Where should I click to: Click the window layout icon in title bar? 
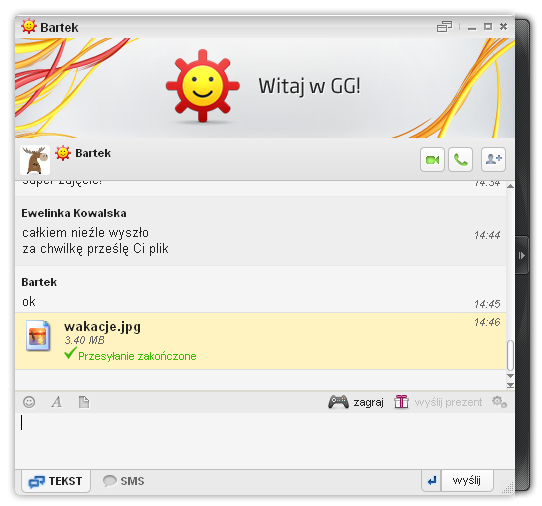(444, 27)
